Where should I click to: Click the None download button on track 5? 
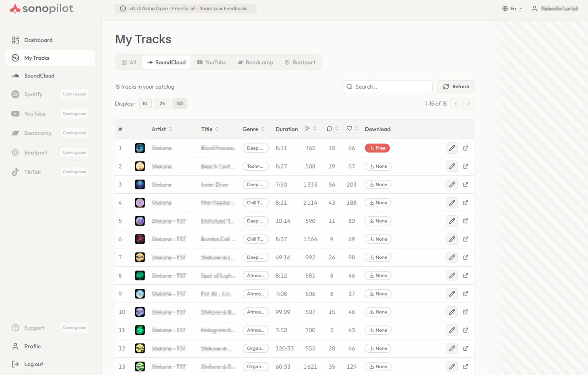(378, 220)
